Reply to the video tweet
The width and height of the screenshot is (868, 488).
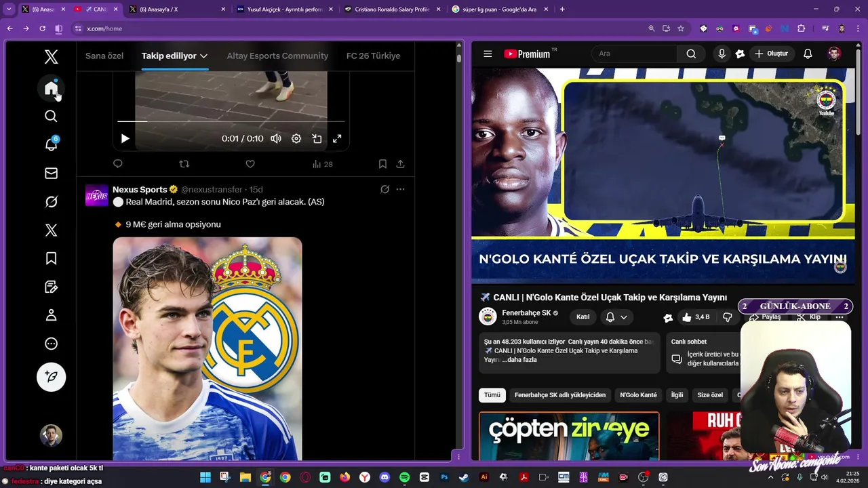coord(118,164)
